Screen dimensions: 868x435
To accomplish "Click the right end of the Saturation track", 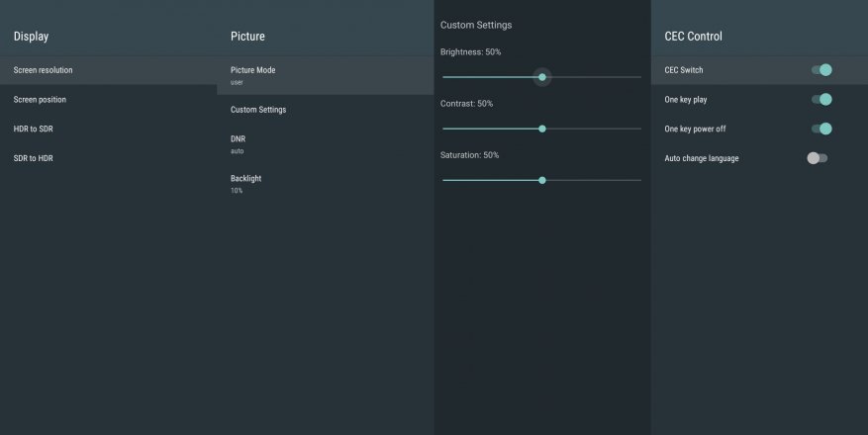I will click(639, 180).
